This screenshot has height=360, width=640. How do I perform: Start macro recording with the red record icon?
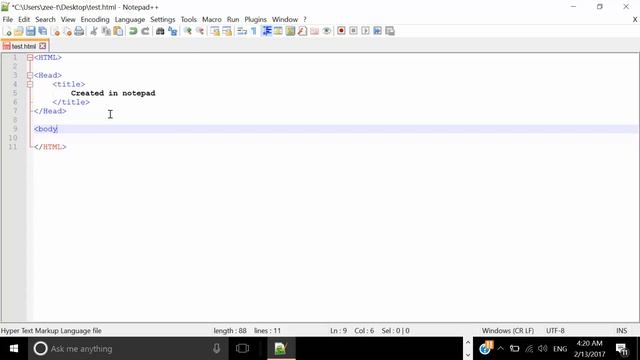341,31
